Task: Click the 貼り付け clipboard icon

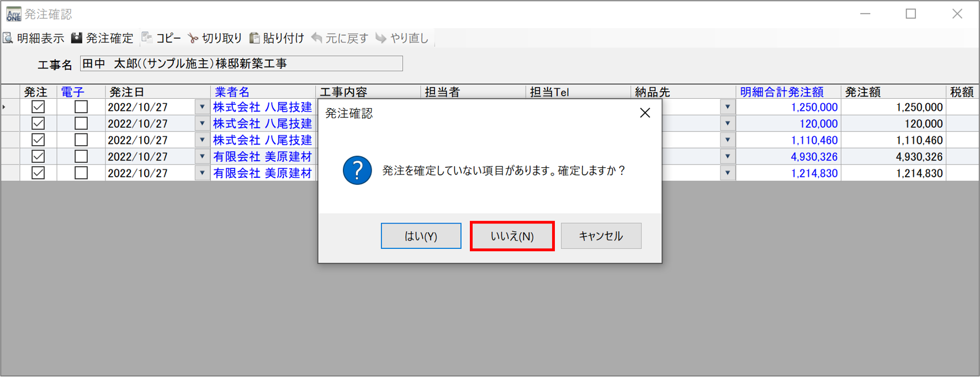Action: (x=255, y=38)
